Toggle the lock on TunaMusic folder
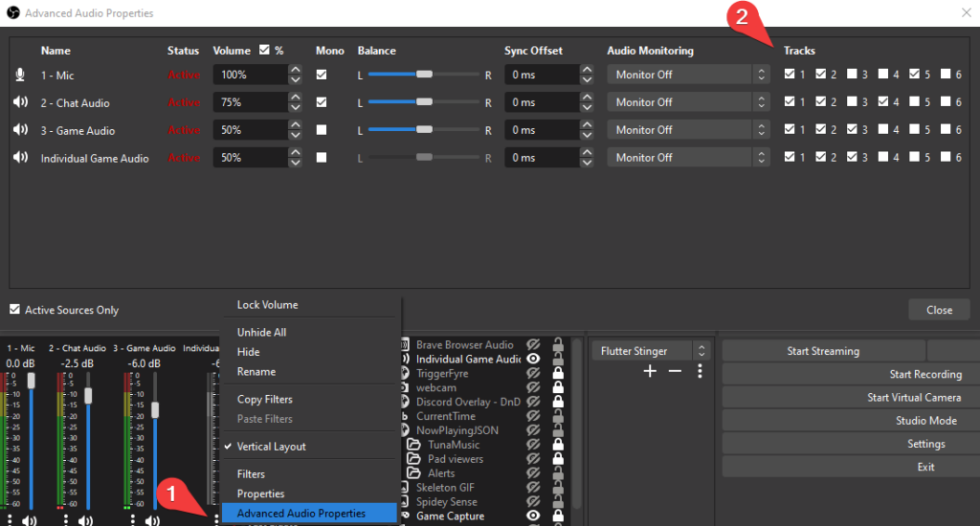This screenshot has width=980, height=526. (x=558, y=444)
